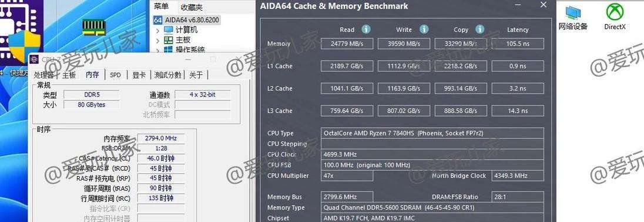
Task: Select the memory chip desktop icon
Action: coord(94,27)
